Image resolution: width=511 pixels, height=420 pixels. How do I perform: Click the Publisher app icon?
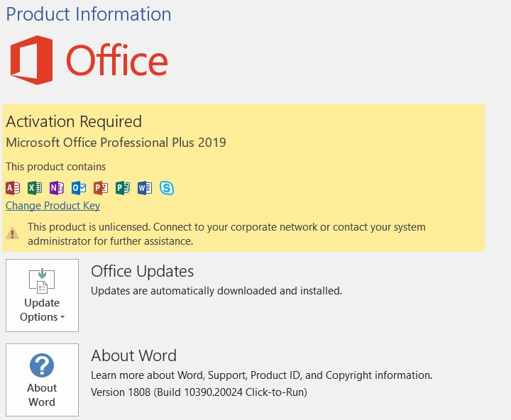123,188
